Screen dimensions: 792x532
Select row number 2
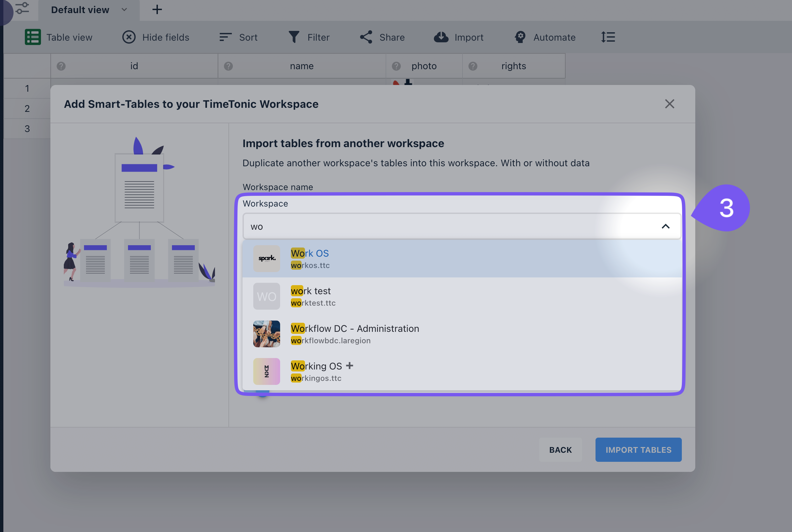(x=27, y=108)
